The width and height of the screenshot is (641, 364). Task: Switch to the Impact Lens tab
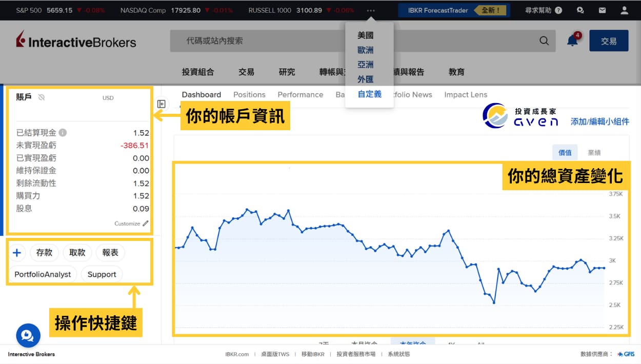[x=466, y=94]
